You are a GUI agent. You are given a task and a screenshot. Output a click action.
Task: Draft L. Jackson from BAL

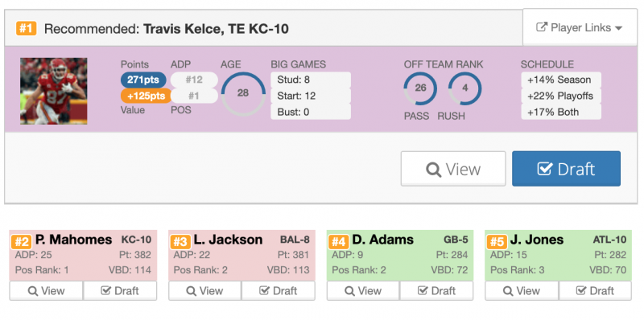pyautogui.click(x=278, y=291)
